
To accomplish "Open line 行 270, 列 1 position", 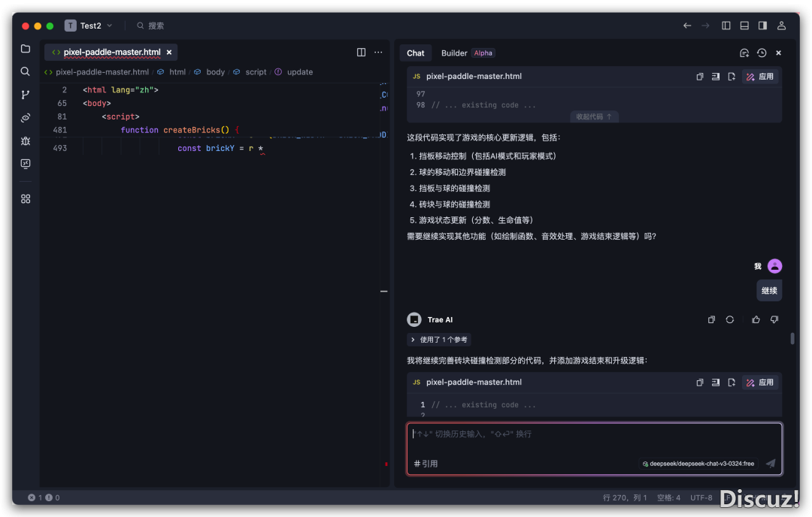I will click(x=625, y=498).
